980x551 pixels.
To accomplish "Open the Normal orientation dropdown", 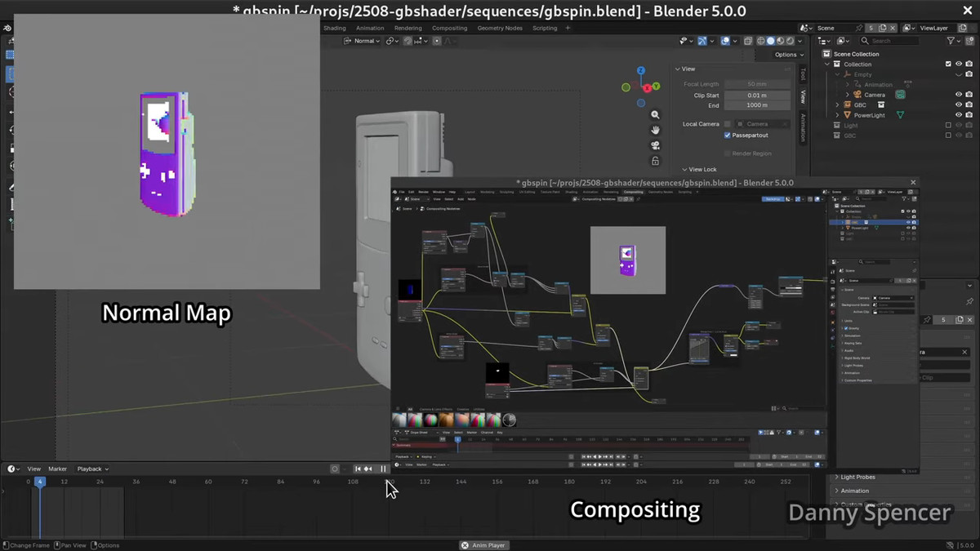I will click(x=363, y=41).
